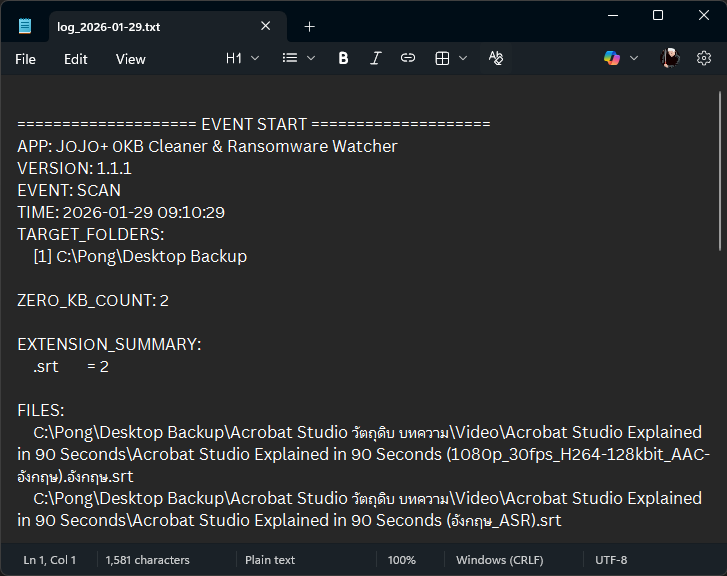
Task: Click the Plain text status entry
Action: pyautogui.click(x=270, y=560)
